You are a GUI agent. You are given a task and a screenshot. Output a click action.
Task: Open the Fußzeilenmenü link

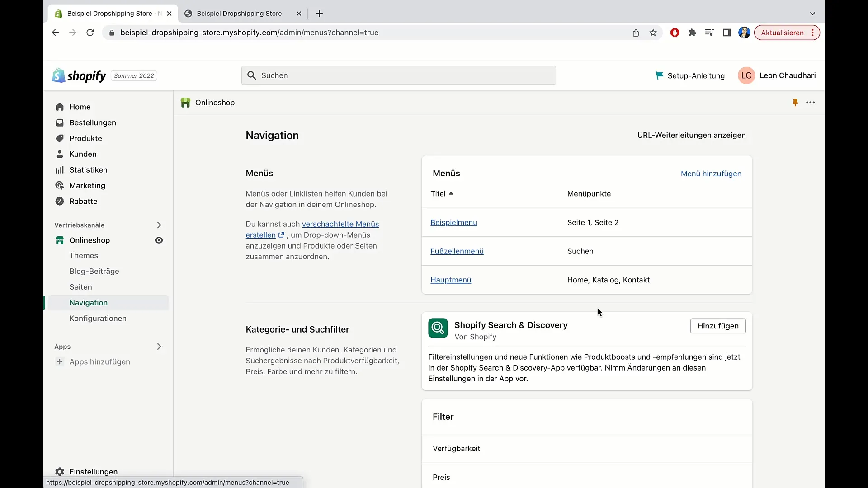click(x=457, y=251)
